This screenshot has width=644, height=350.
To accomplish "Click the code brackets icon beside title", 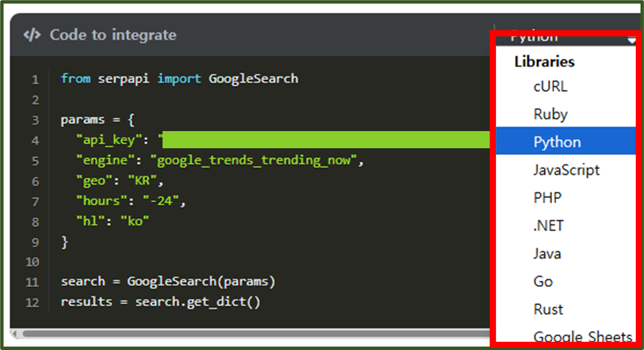I will pyautogui.click(x=32, y=35).
